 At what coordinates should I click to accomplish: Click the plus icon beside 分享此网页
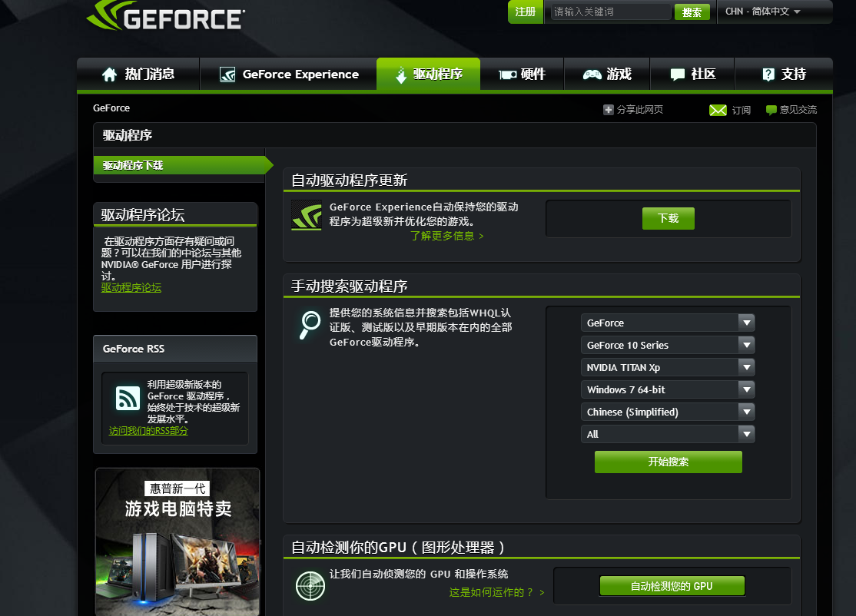[x=608, y=110]
